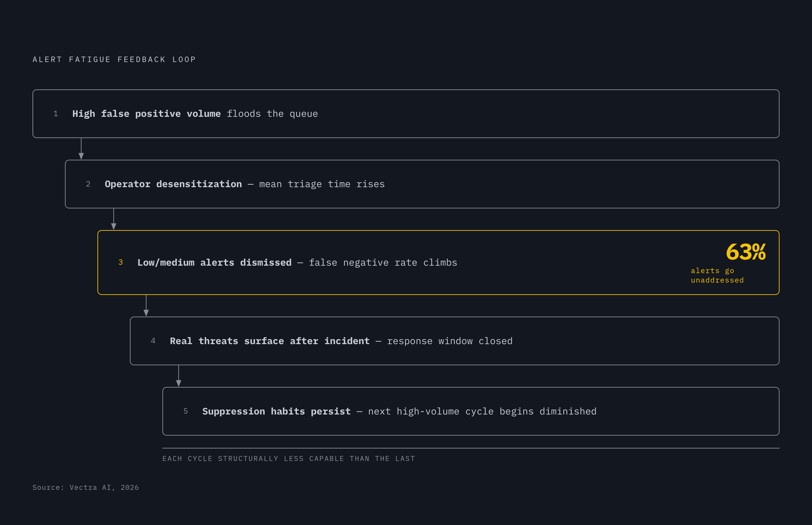Select 'Real threats surface after incident' text
This screenshot has height=525, width=812.
coord(270,341)
